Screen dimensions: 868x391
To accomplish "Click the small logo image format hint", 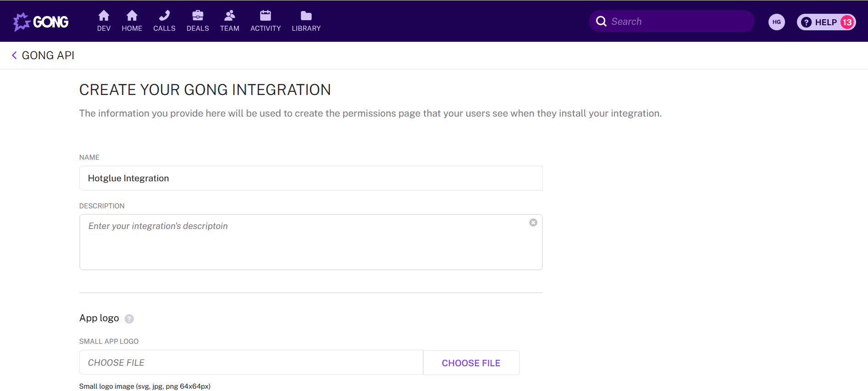I will (145, 386).
